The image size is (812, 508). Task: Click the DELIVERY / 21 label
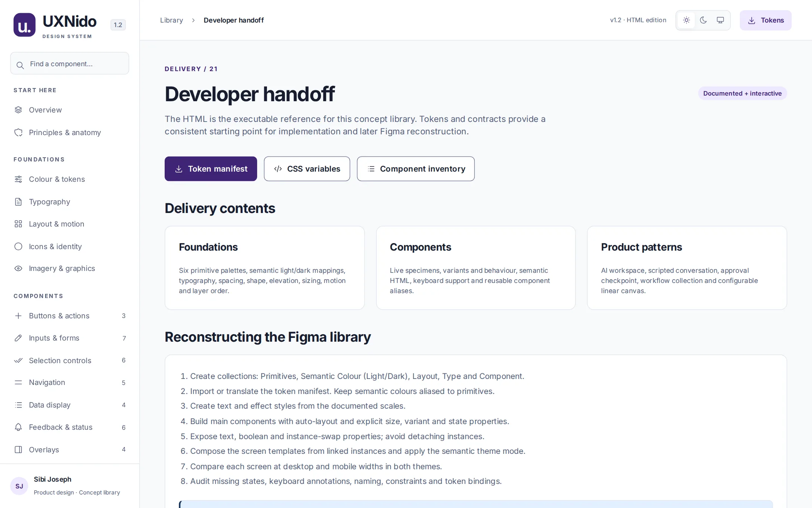tap(191, 69)
